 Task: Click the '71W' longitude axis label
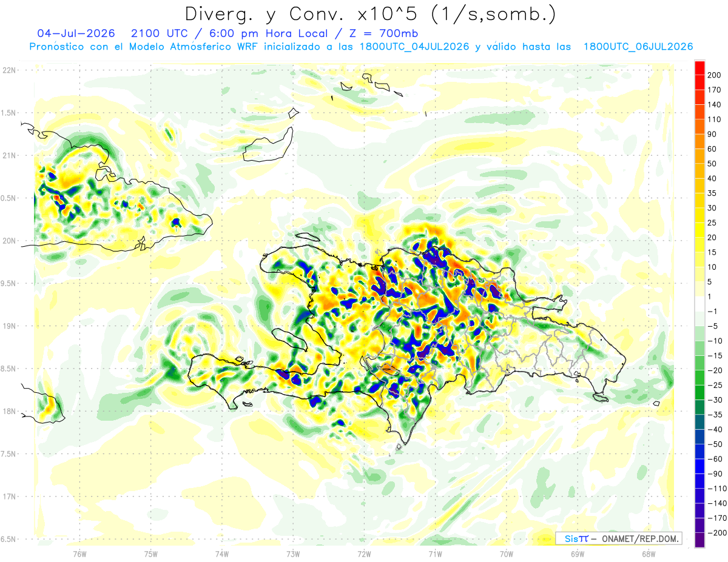click(x=435, y=554)
